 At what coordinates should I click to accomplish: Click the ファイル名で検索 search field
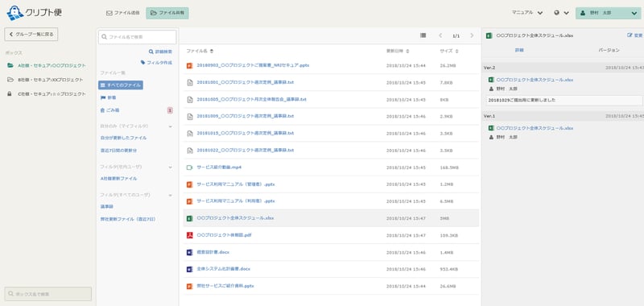click(x=137, y=37)
